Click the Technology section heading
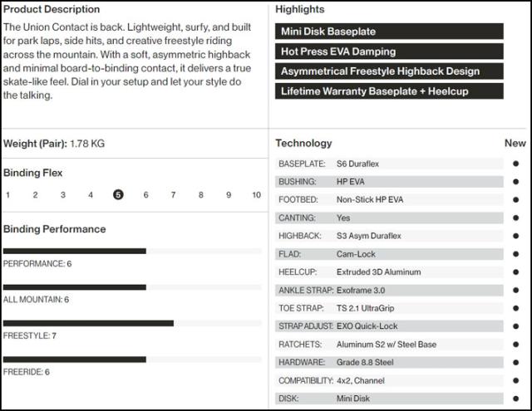This screenshot has width=532, height=411. point(303,144)
